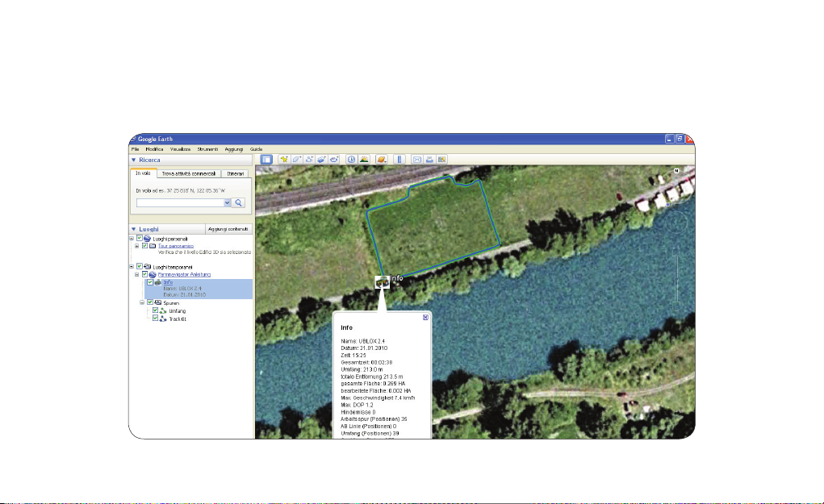Open the File menu
The width and height of the screenshot is (824, 504).
135,149
